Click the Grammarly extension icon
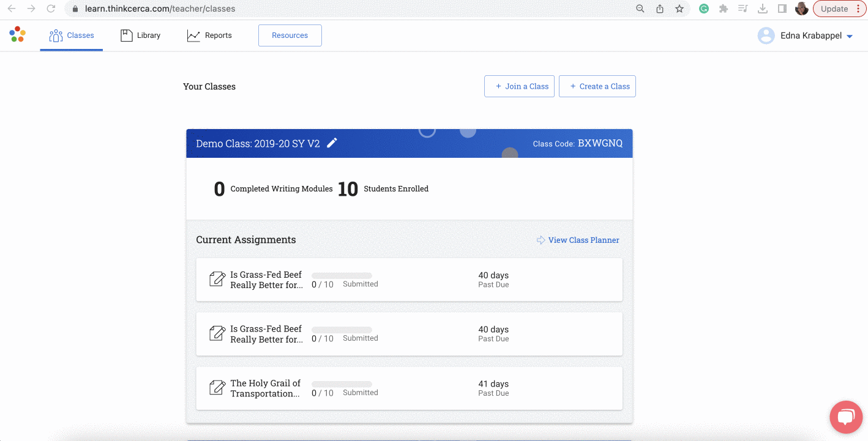 [x=704, y=9]
